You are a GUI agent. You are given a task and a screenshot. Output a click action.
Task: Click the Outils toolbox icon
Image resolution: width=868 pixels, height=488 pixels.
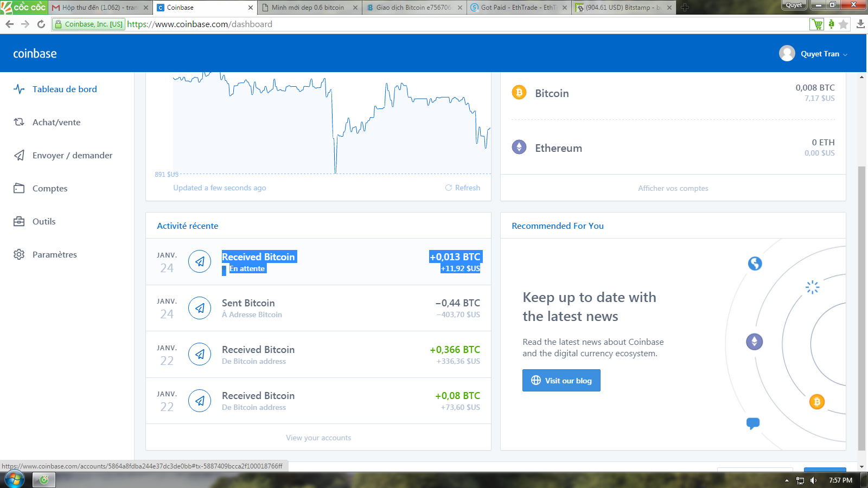pyautogui.click(x=19, y=221)
